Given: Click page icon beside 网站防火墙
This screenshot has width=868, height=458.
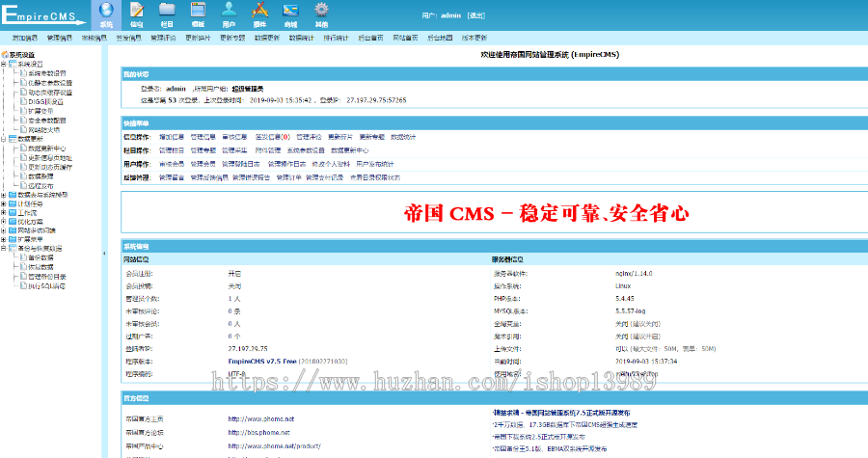Looking at the screenshot, I should click(x=24, y=129).
